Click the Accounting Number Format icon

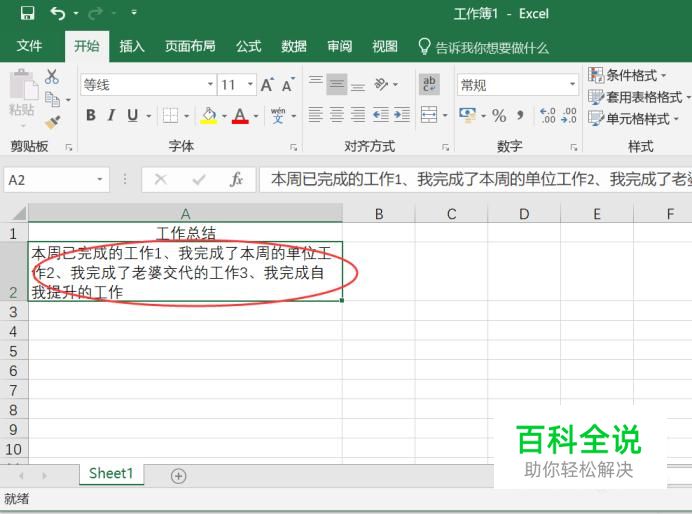[x=468, y=116]
